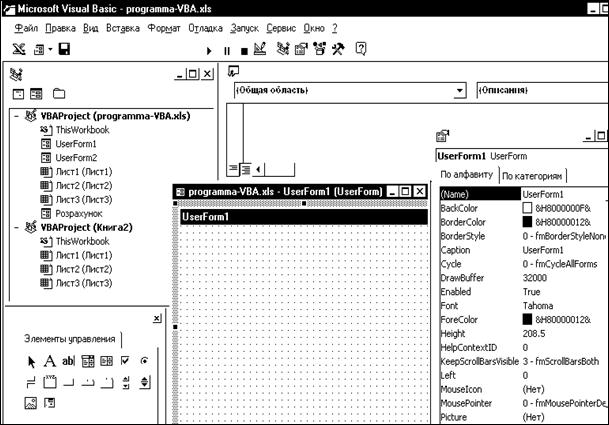Open the Окно menu
Screen dimensions: 609x425
click(x=314, y=28)
